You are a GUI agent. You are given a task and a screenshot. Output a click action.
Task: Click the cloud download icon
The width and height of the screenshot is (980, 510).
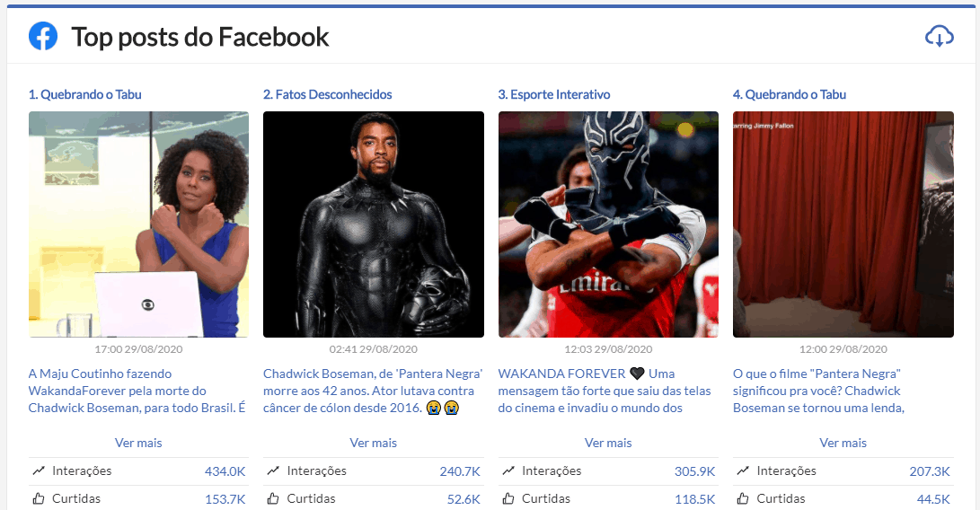[x=940, y=37]
